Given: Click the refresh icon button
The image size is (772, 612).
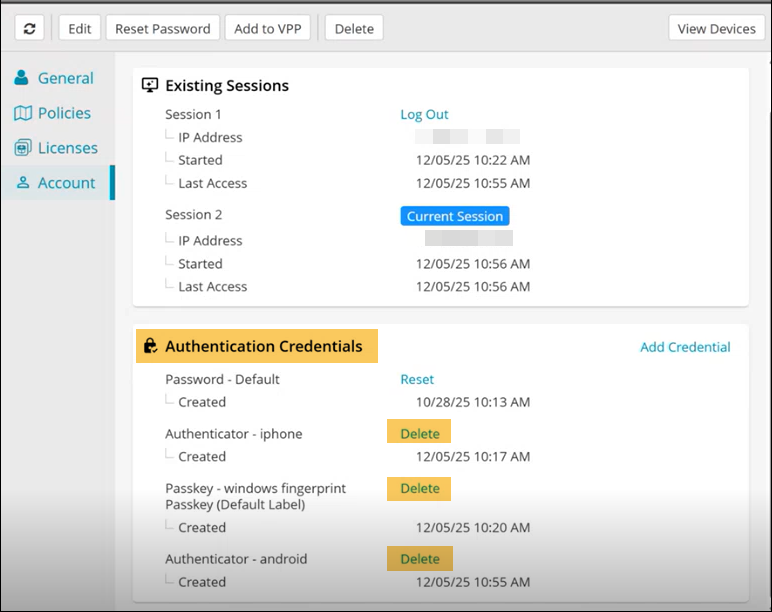Looking at the screenshot, I should coord(29,28).
